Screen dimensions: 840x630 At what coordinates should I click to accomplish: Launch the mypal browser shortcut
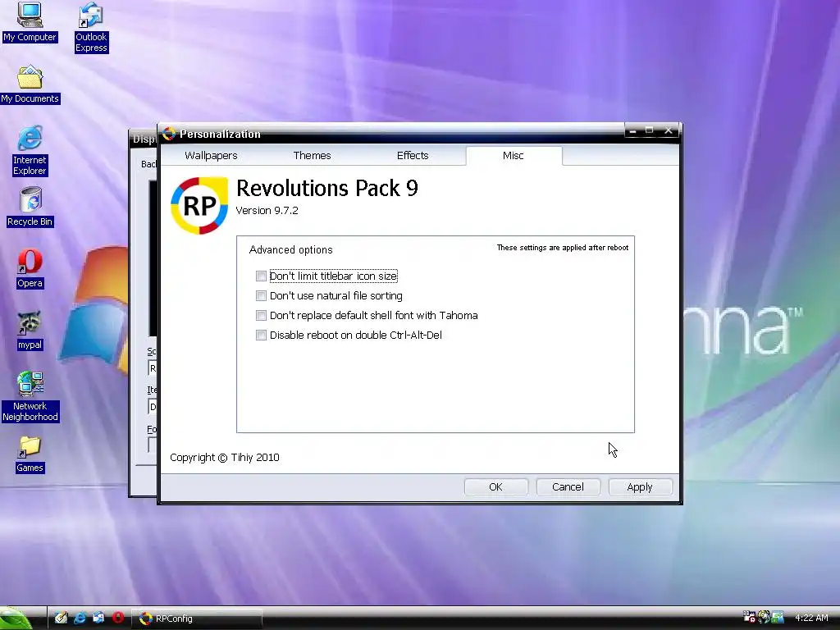(x=30, y=330)
